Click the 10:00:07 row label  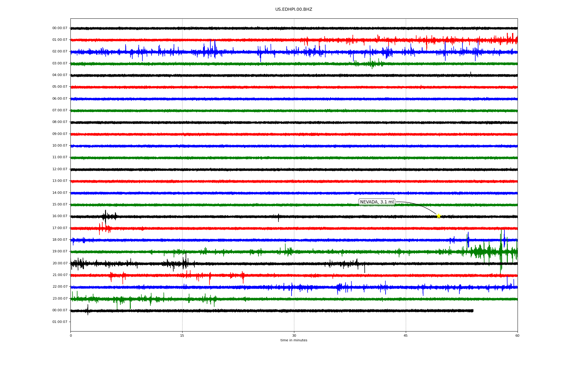coord(60,145)
